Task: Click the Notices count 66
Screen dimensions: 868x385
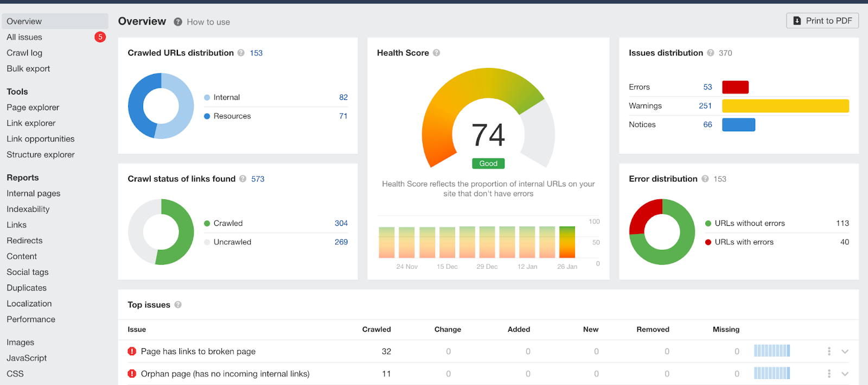Action: 707,124
